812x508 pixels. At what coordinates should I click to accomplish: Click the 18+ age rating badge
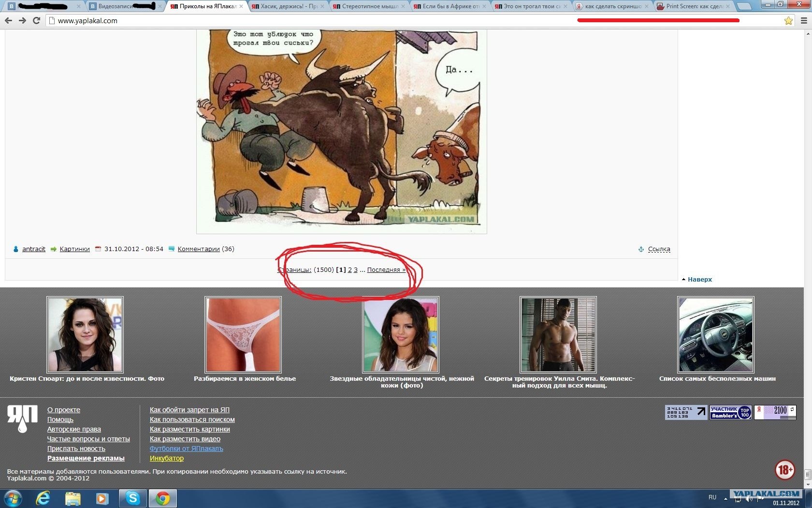pyautogui.click(x=785, y=469)
